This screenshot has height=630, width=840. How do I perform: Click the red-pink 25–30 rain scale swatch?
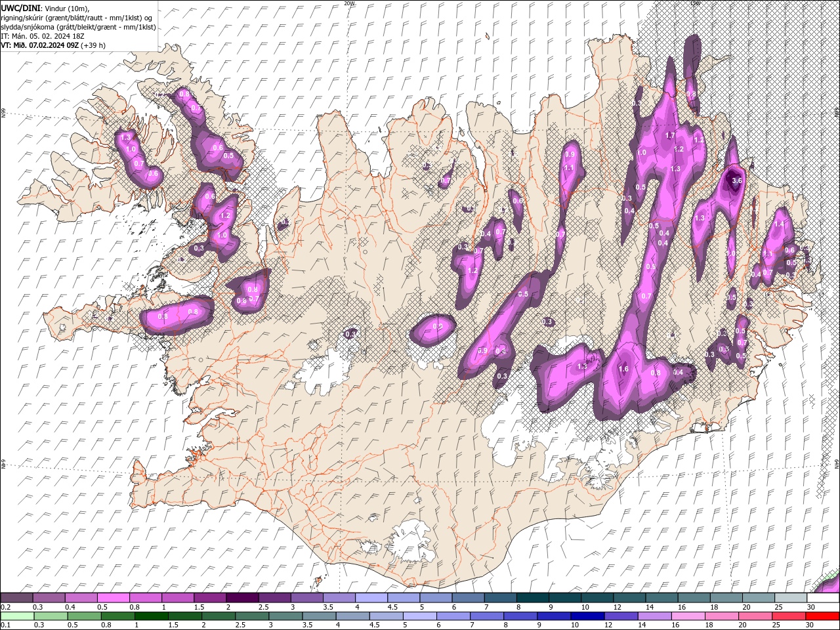click(x=789, y=616)
